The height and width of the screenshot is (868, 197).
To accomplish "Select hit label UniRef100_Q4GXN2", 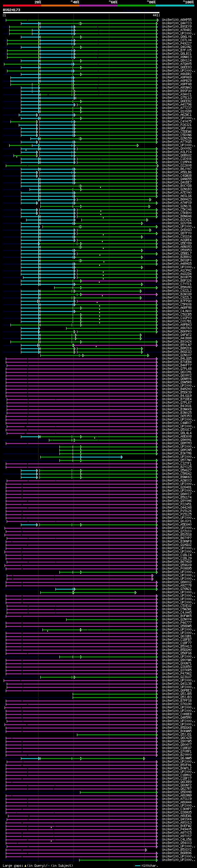I will point(177,47).
